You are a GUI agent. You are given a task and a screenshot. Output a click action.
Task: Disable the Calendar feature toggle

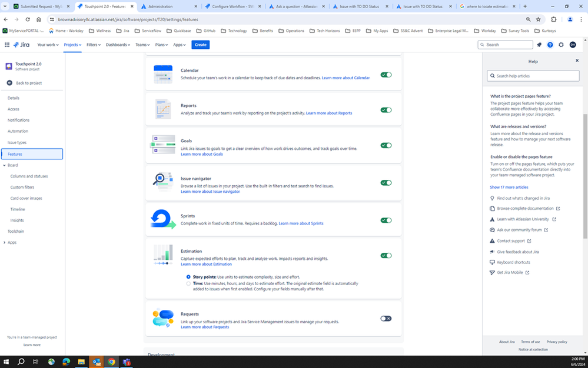386,75
